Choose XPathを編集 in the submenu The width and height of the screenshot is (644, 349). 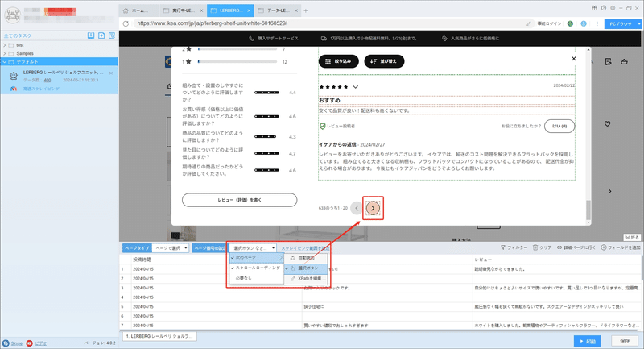click(306, 279)
